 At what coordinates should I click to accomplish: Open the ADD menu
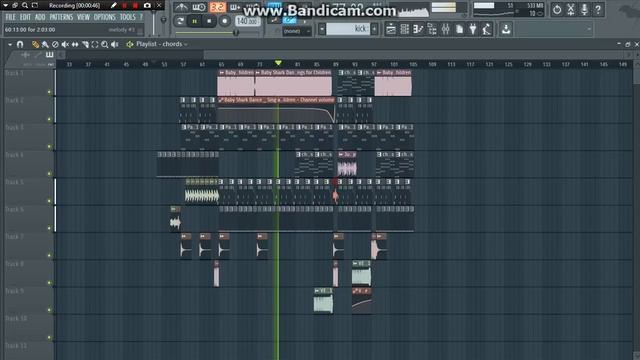point(40,17)
